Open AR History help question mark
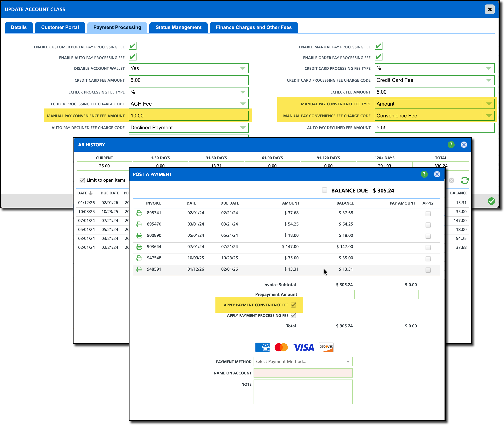 pyautogui.click(x=451, y=145)
